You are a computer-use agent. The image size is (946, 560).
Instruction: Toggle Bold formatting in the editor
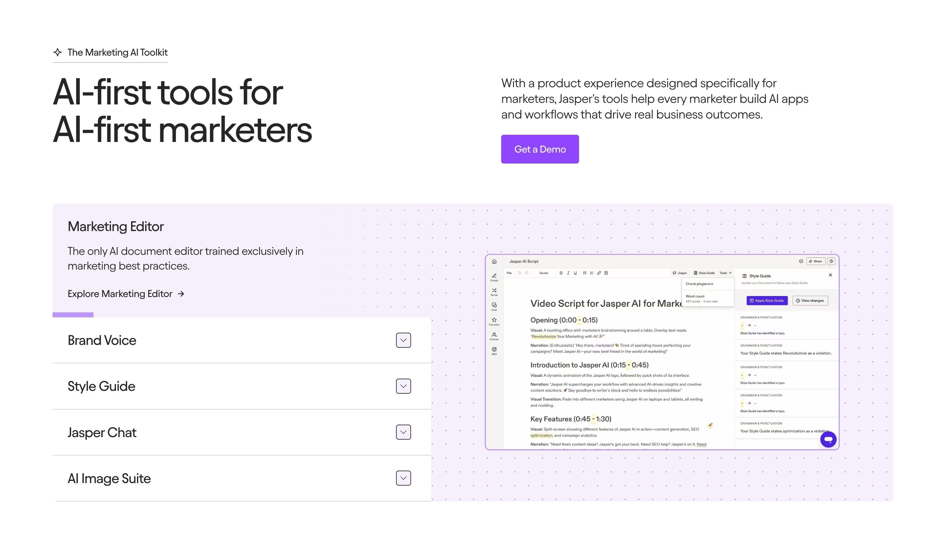(x=561, y=273)
